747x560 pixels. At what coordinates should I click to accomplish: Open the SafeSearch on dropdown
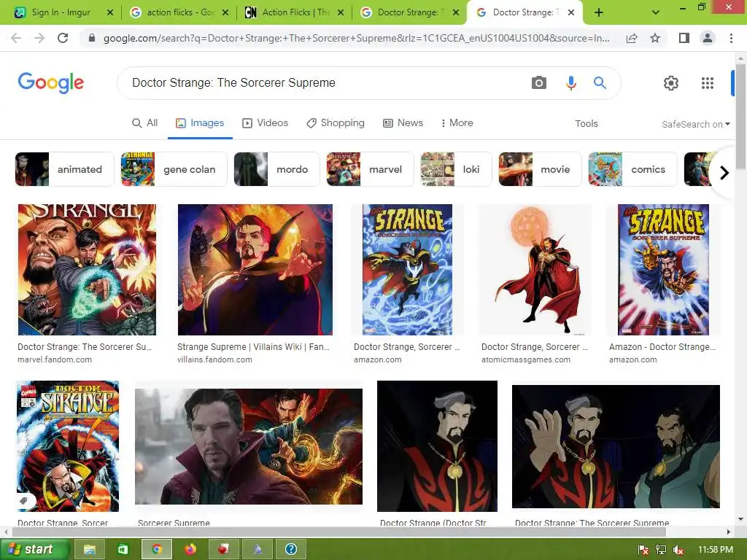(695, 124)
